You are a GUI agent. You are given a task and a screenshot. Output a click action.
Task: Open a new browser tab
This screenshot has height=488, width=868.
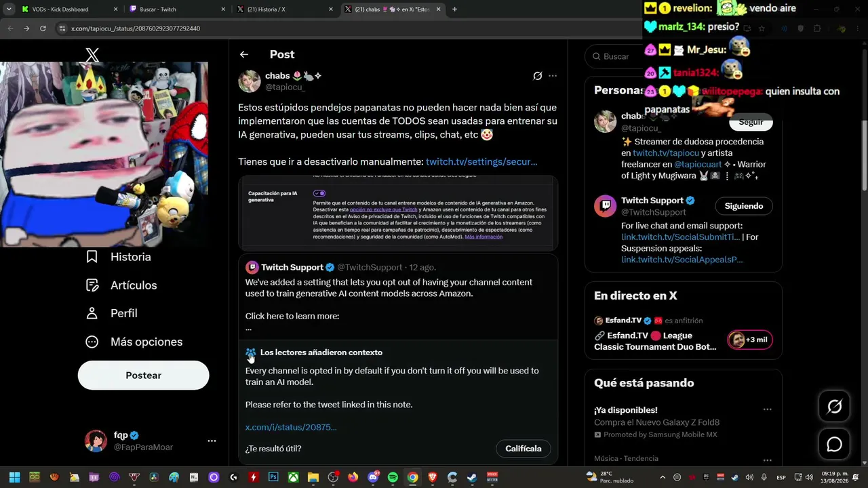(x=454, y=9)
